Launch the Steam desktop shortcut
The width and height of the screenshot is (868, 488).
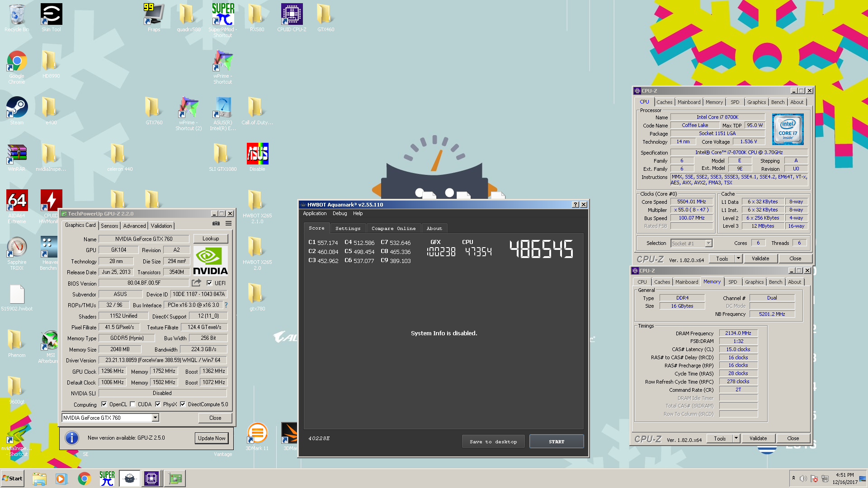tap(17, 111)
